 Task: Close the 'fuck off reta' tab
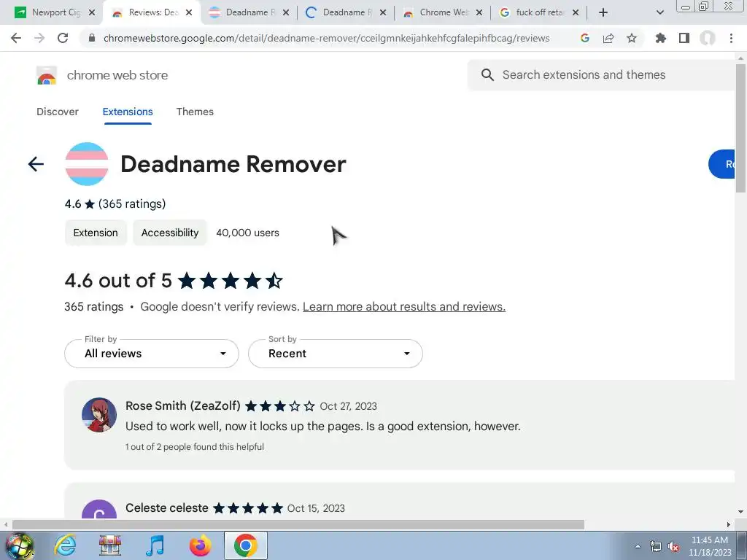point(576,12)
